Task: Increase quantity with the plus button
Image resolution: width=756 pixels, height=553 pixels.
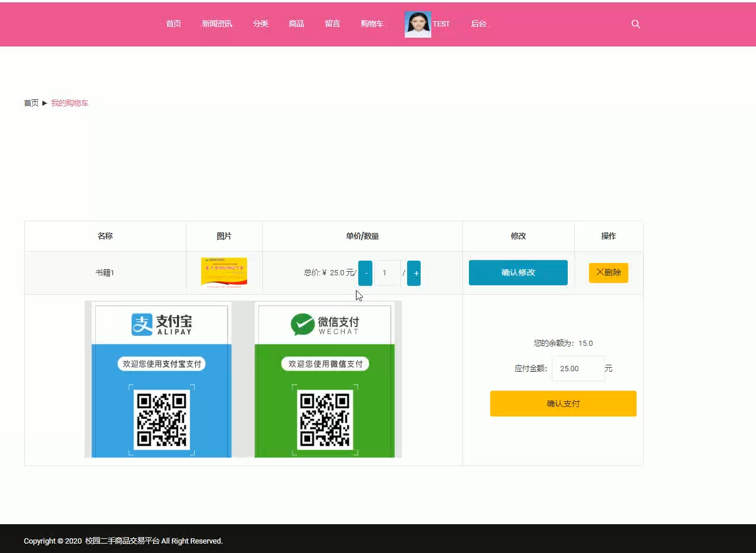Action: (414, 273)
